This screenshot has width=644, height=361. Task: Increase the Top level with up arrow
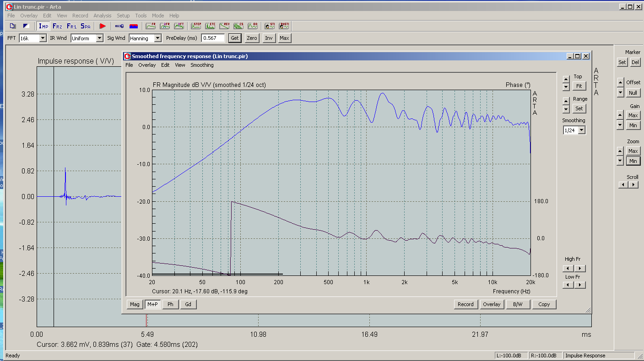[566, 79]
